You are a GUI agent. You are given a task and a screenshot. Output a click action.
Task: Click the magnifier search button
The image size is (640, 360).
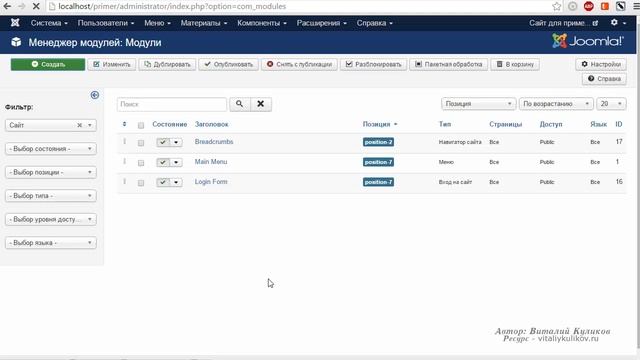click(x=240, y=104)
